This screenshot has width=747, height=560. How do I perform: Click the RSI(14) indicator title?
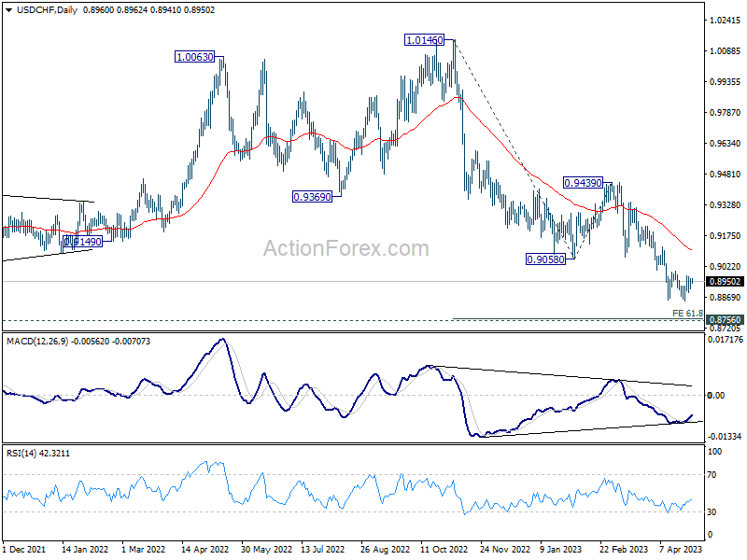(21, 454)
